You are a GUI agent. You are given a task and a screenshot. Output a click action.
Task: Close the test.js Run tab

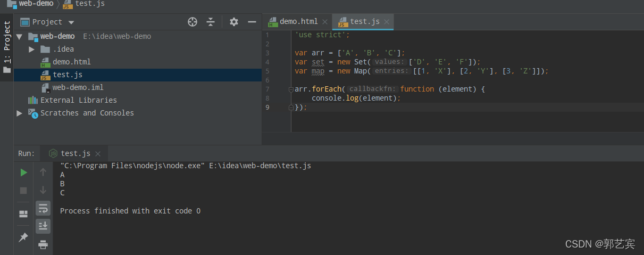pyautogui.click(x=97, y=154)
